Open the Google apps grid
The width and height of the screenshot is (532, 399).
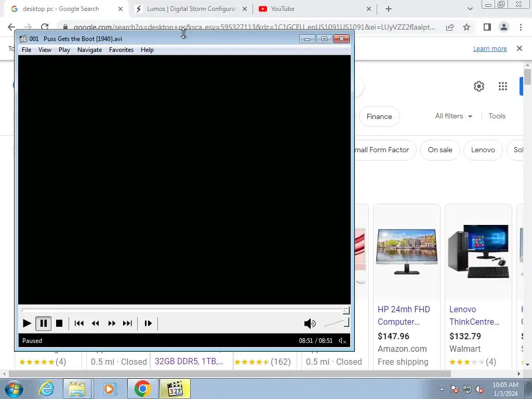(503, 87)
